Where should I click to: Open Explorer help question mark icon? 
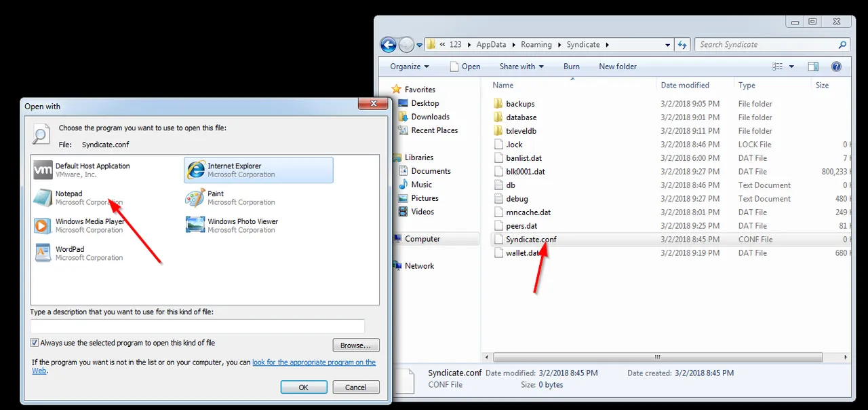[836, 67]
